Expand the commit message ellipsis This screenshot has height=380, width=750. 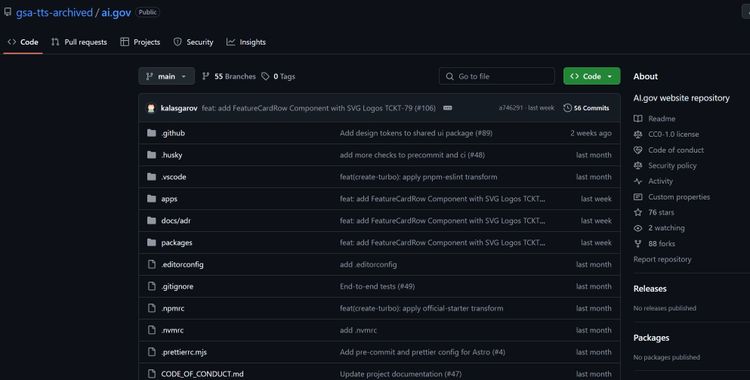click(x=448, y=108)
